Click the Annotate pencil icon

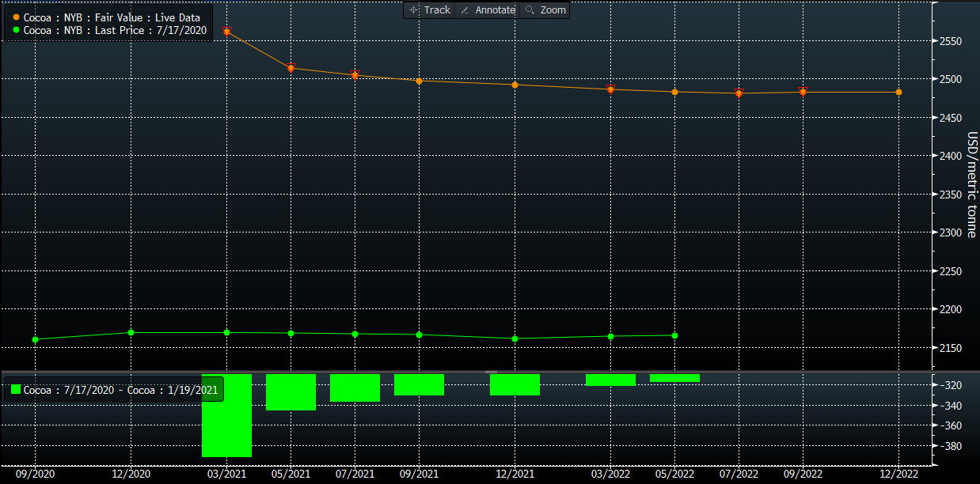coord(465,10)
